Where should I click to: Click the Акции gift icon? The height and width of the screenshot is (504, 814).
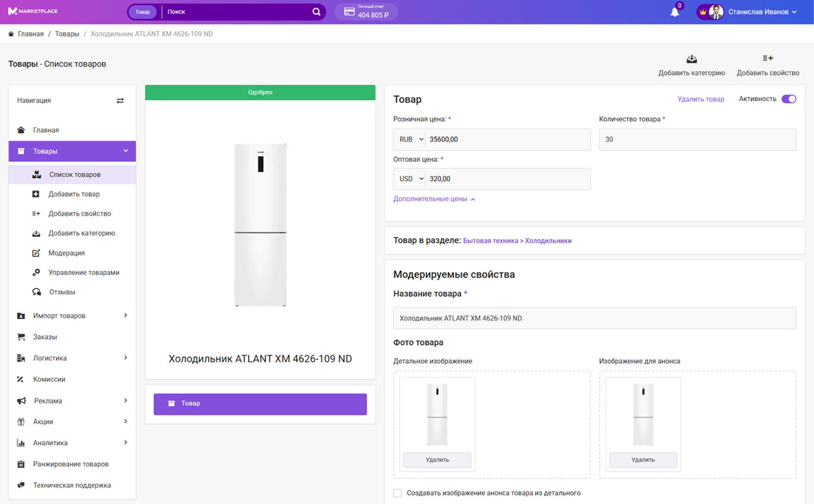point(21,422)
